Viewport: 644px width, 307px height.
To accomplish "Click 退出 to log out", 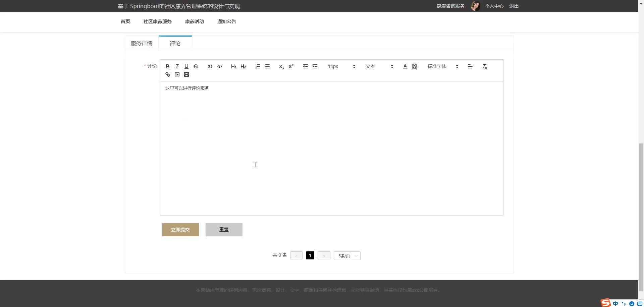I will click(514, 6).
